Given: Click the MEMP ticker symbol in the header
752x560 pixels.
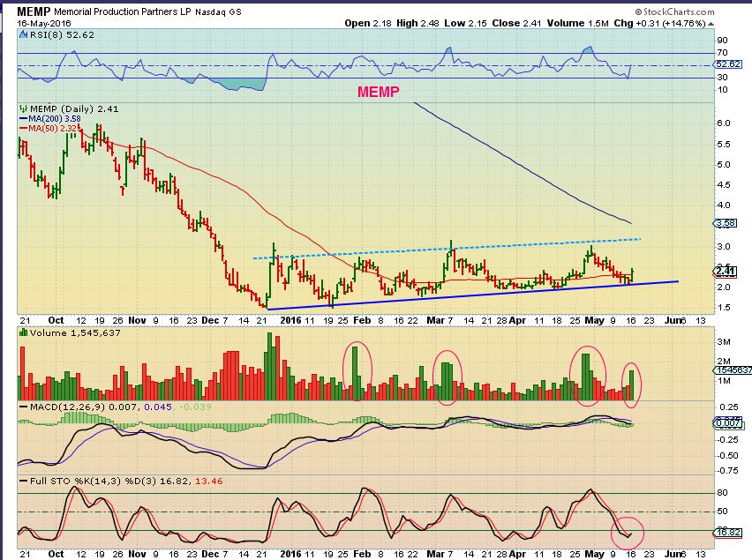Looking at the screenshot, I should (34, 11).
